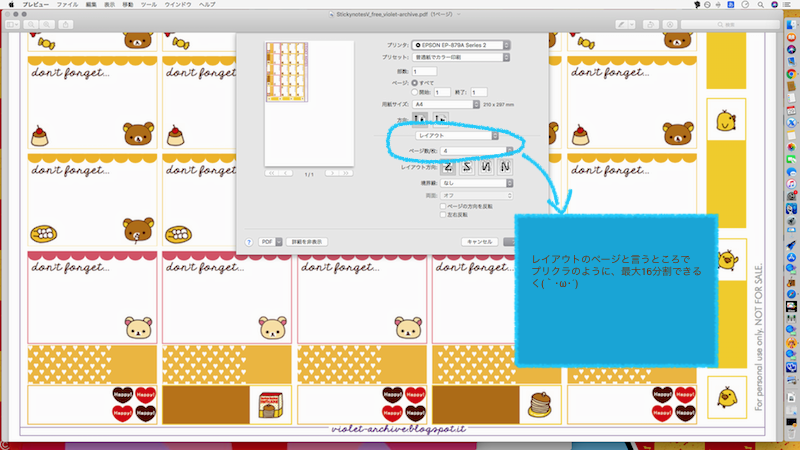Click the Time Machine clock icon in menu bar
The image size is (800, 450).
tap(745, 4)
